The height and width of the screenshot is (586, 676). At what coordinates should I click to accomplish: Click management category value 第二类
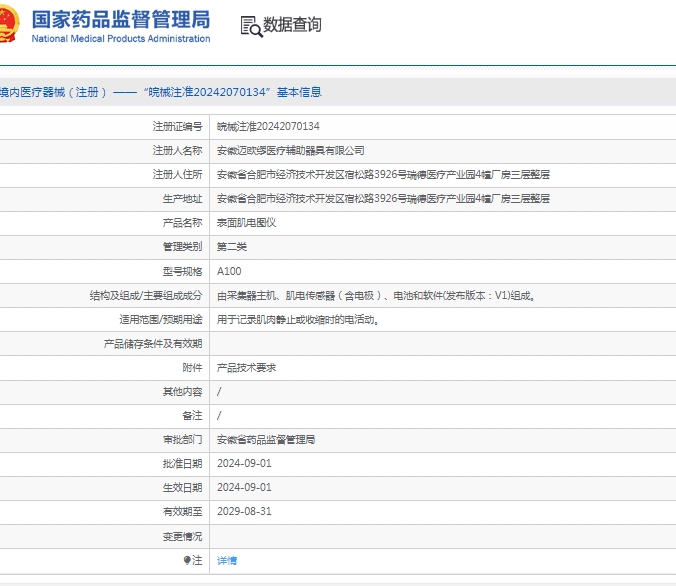click(x=232, y=247)
